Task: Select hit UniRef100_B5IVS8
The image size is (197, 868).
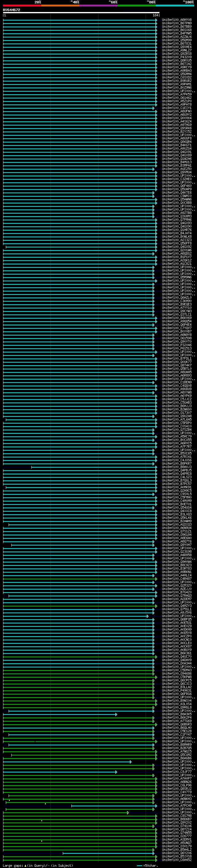Action: point(176,856)
